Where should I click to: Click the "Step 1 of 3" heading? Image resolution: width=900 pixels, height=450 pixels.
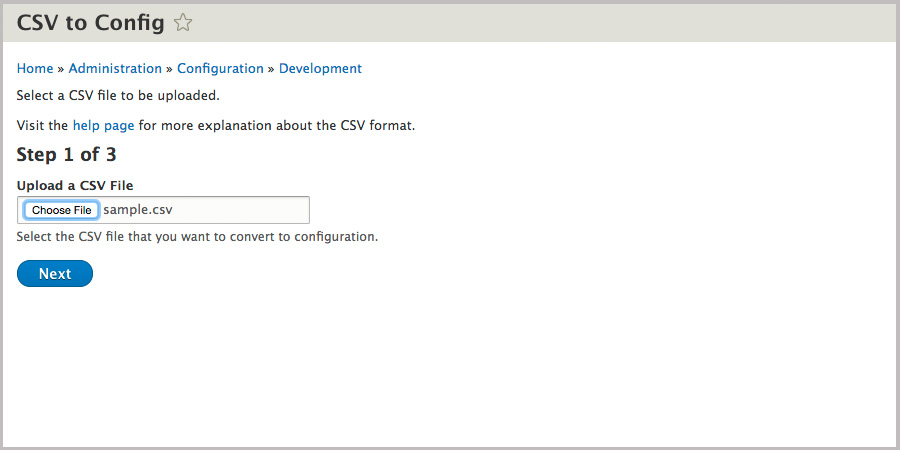67,155
